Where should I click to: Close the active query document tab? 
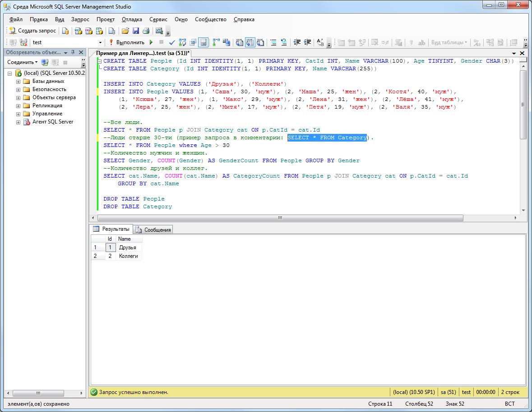[522, 53]
